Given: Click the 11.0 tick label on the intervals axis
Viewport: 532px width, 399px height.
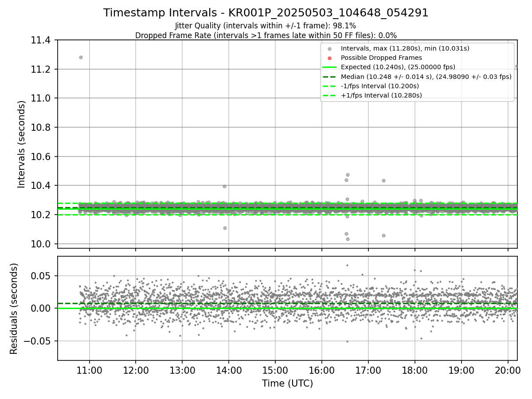Looking at the screenshot, I should coord(41,98).
